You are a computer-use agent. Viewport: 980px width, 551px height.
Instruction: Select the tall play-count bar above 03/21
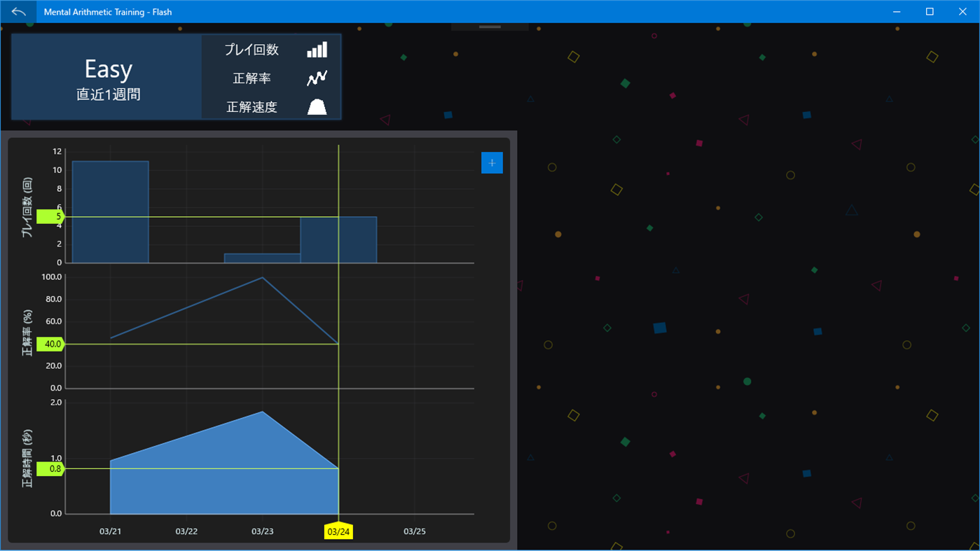109,210
